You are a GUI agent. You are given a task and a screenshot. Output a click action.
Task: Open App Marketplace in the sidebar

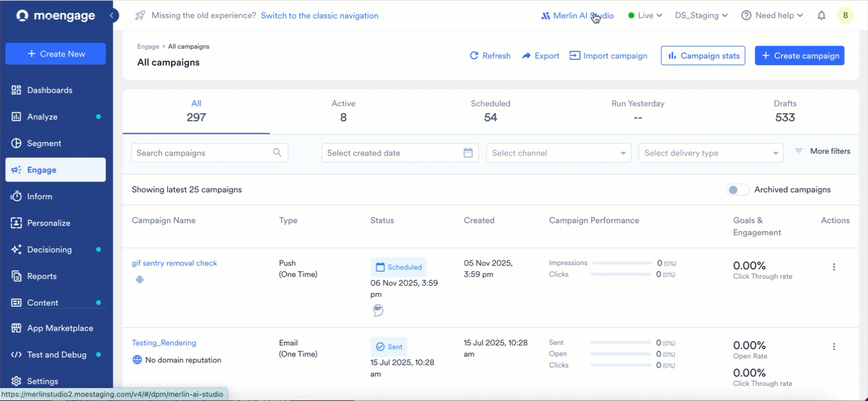tap(56, 328)
